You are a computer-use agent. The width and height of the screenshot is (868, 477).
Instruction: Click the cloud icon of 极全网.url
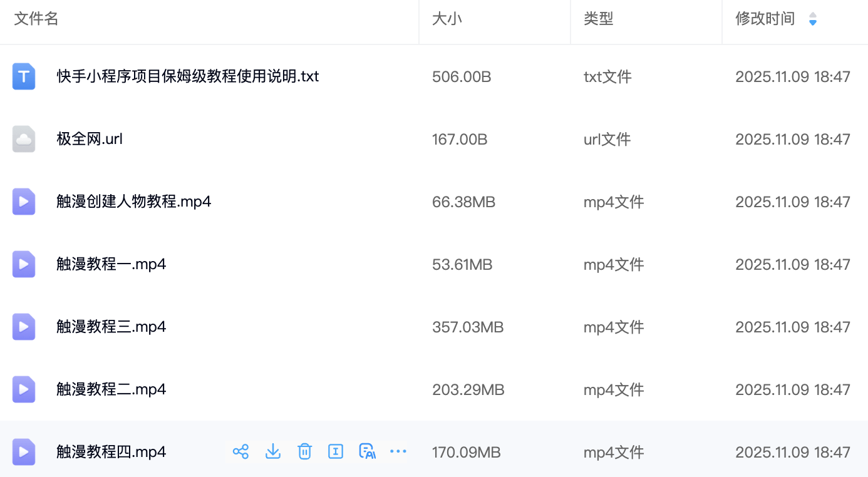pos(24,139)
